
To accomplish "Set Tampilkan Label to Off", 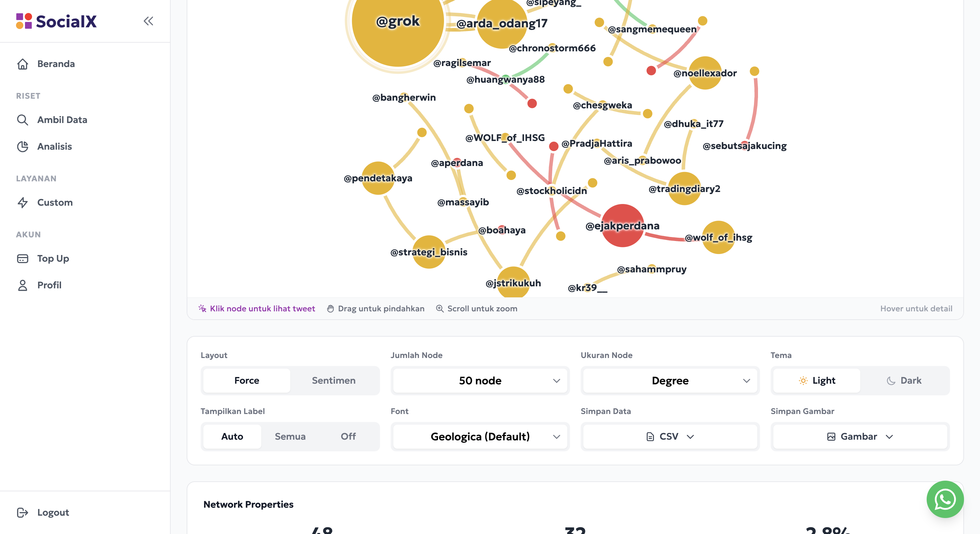I will pyautogui.click(x=348, y=436).
